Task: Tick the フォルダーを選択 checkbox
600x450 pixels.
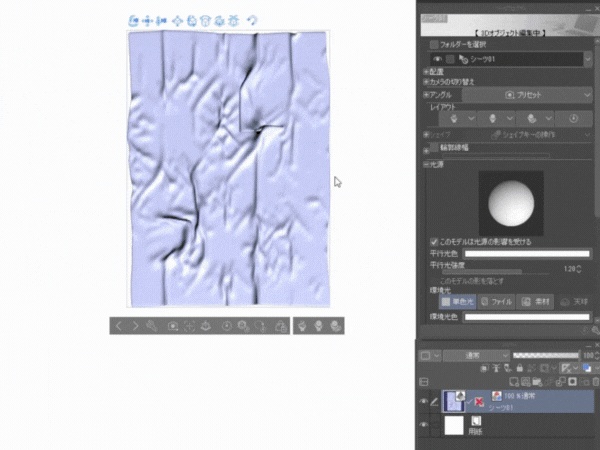Action: 434,45
